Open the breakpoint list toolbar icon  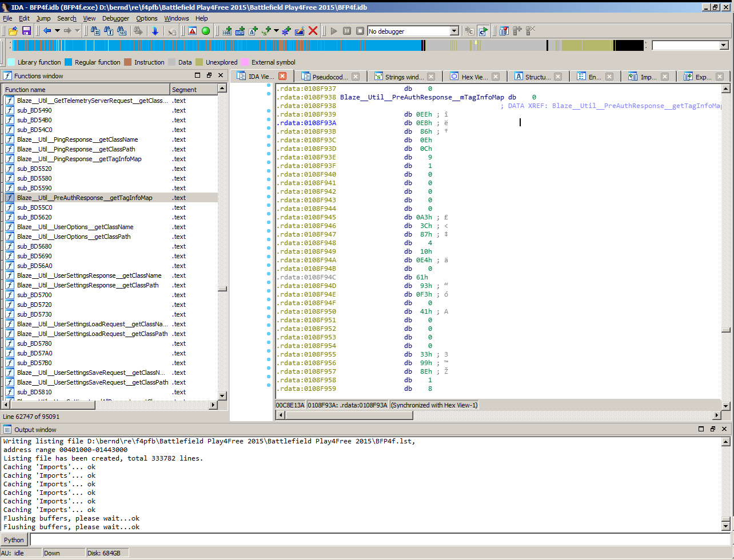pos(504,31)
